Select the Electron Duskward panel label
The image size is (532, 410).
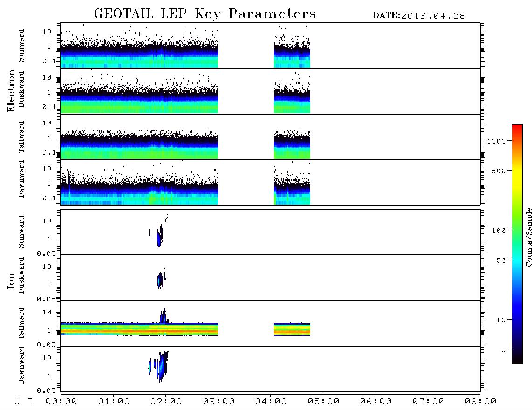pos(21,89)
